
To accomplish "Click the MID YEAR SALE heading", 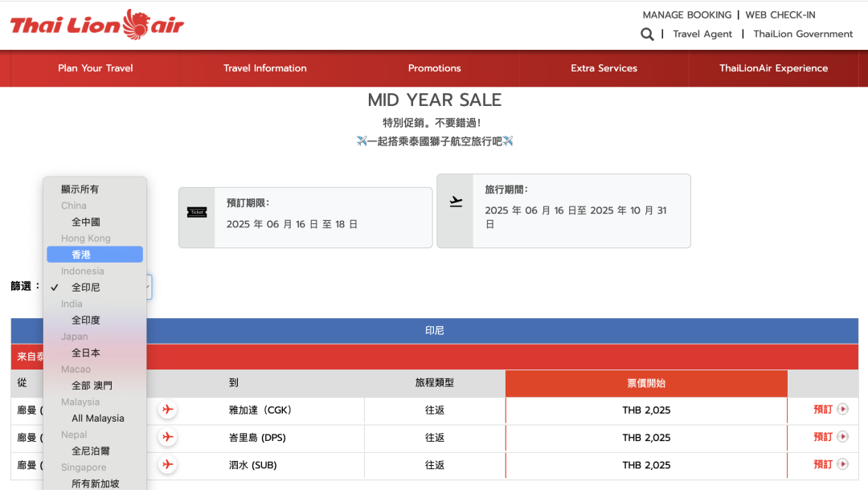I will [435, 100].
